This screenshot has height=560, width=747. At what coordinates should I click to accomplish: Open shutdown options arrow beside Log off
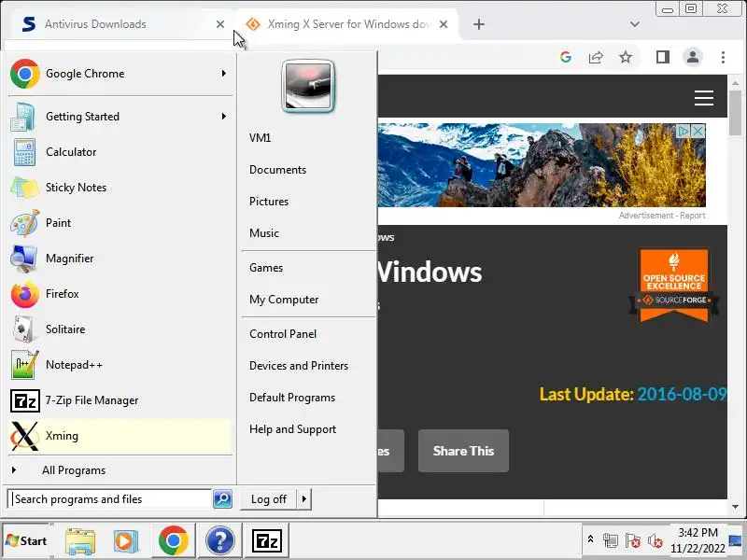(x=304, y=499)
